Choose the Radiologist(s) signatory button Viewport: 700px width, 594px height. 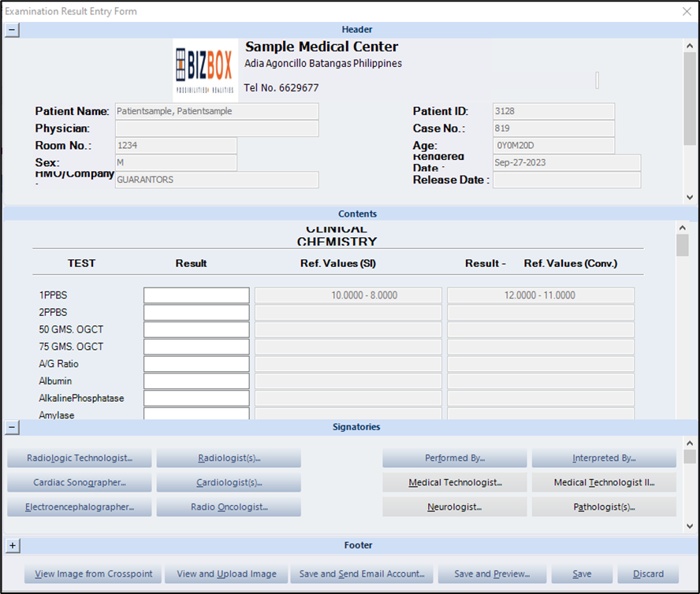coord(229,458)
